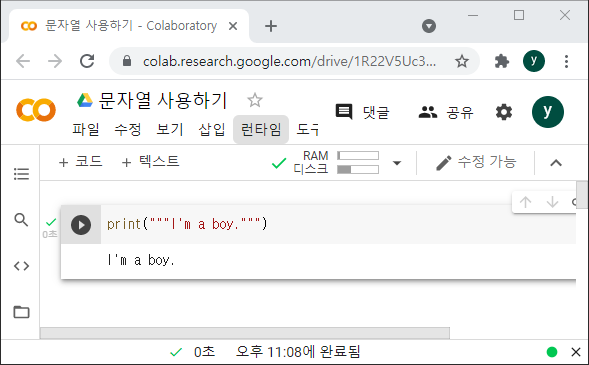
Task: Open the find and replace search icon
Action: 21,220
